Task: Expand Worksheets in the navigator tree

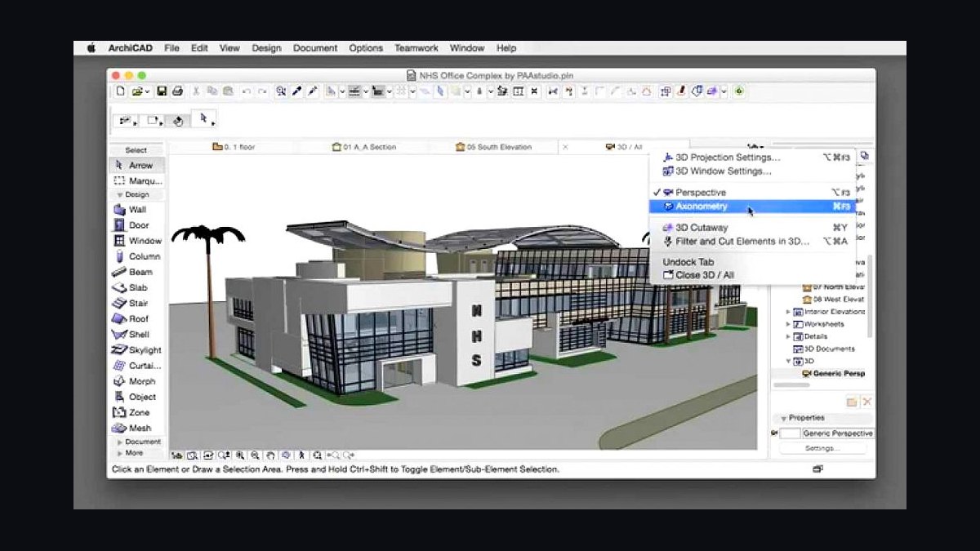Action: point(788,324)
